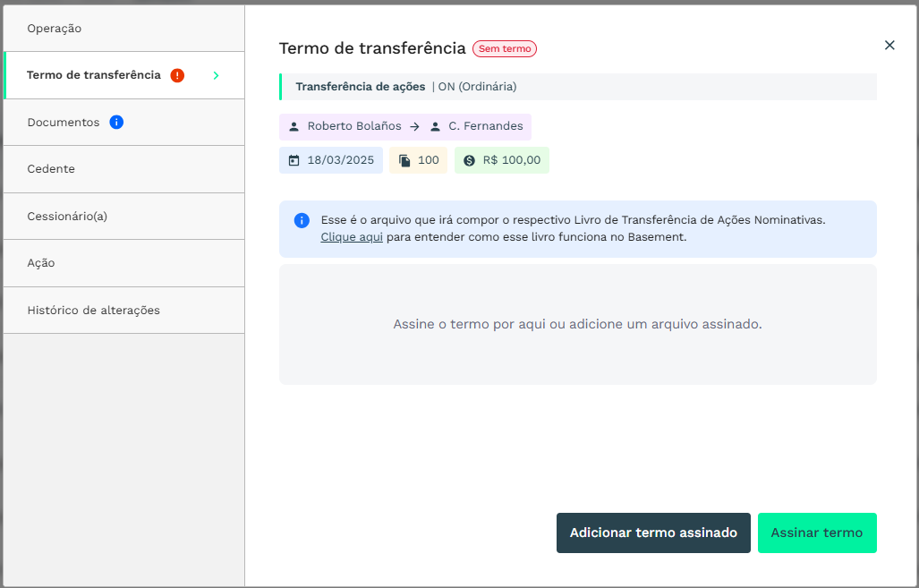919x588 pixels.
Task: Close the transfer term dialog
Action: pyautogui.click(x=889, y=45)
